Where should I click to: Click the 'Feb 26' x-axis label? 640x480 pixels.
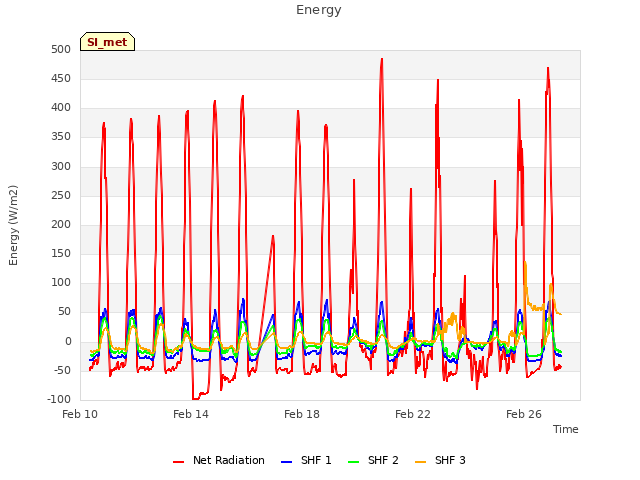point(524,414)
